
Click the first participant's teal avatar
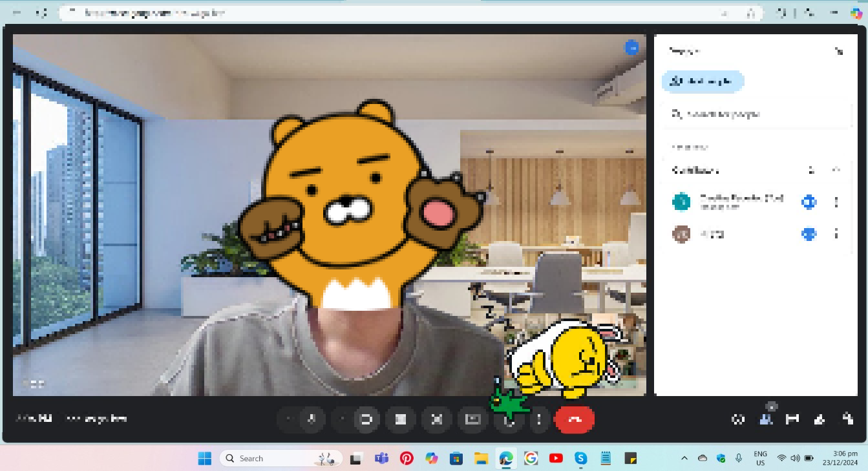pyautogui.click(x=681, y=202)
